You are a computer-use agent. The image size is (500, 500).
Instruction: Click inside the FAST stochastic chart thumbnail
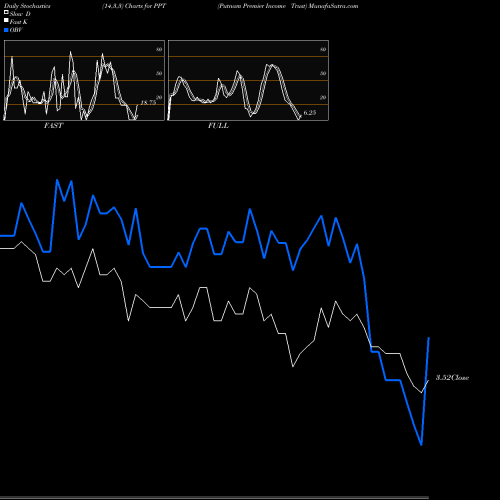(x=84, y=80)
